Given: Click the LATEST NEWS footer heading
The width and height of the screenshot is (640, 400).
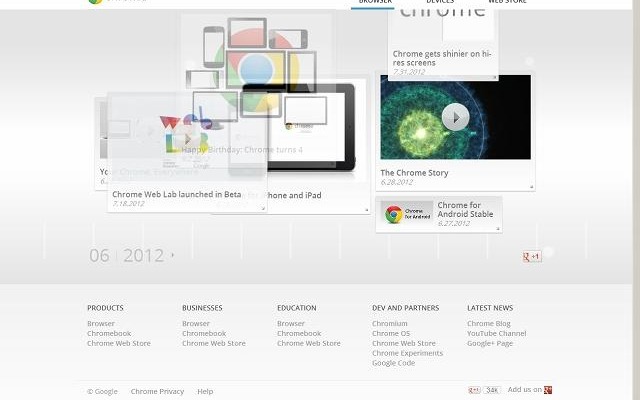Looking at the screenshot, I should 490,308.
